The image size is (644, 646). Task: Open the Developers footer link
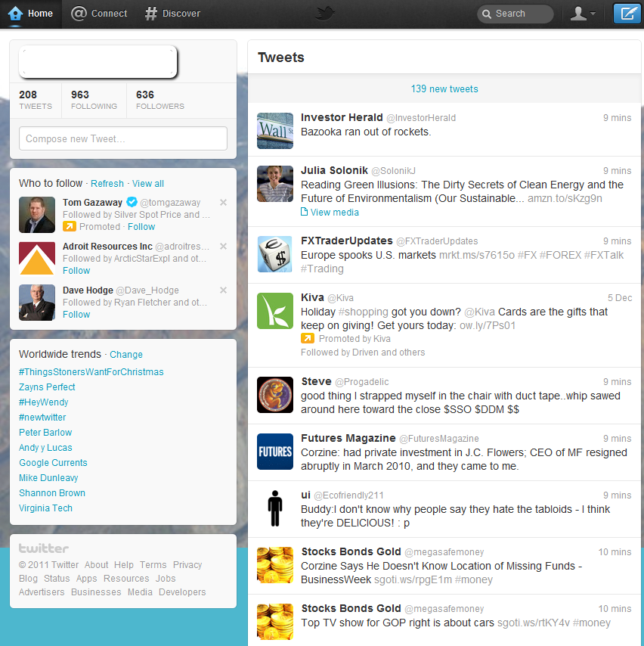(182, 592)
